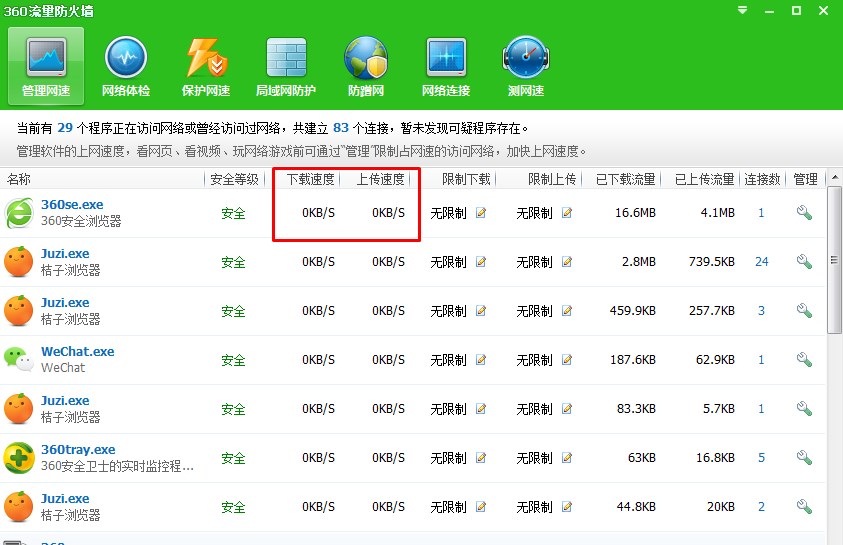Select the 安全 rating of WeChat.exe
The width and height of the screenshot is (843, 545).
pos(233,360)
